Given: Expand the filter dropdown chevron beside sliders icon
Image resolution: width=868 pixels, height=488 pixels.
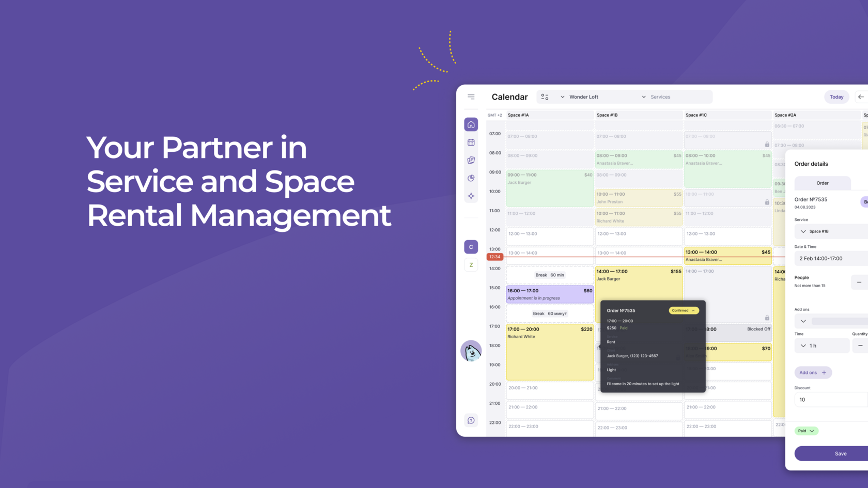Looking at the screenshot, I should tap(562, 97).
